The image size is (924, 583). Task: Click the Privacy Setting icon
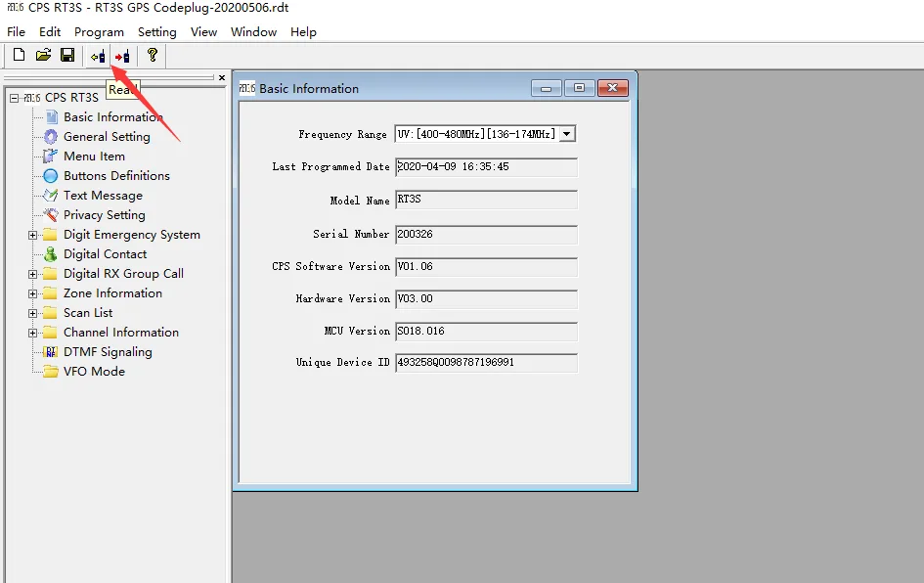pos(51,214)
